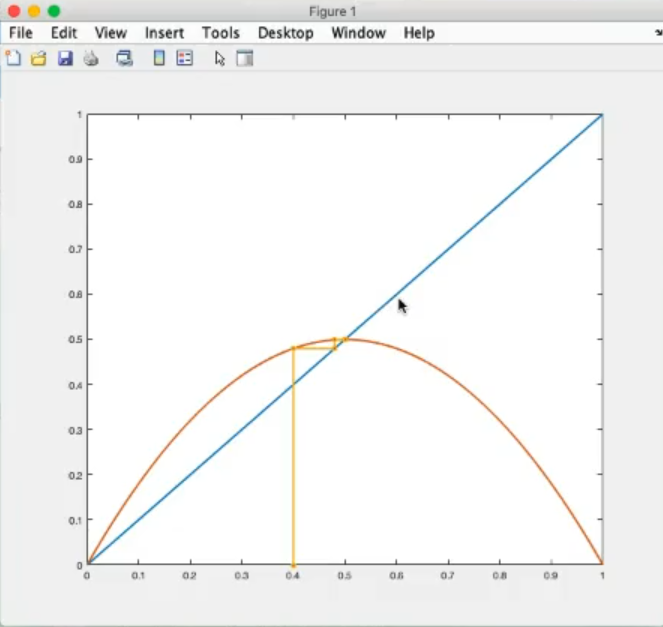Save the figure with the floppy disk icon
This screenshot has width=663, height=627.
[65, 58]
